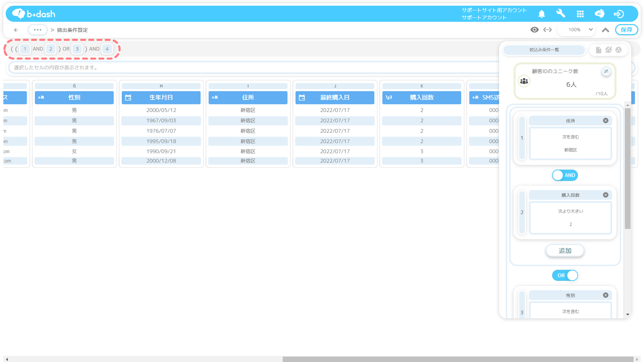Image resolution: width=644 pixels, height=362 pixels.
Task: Click the calendar icon in 生年月日 header
Action: [x=128, y=98]
